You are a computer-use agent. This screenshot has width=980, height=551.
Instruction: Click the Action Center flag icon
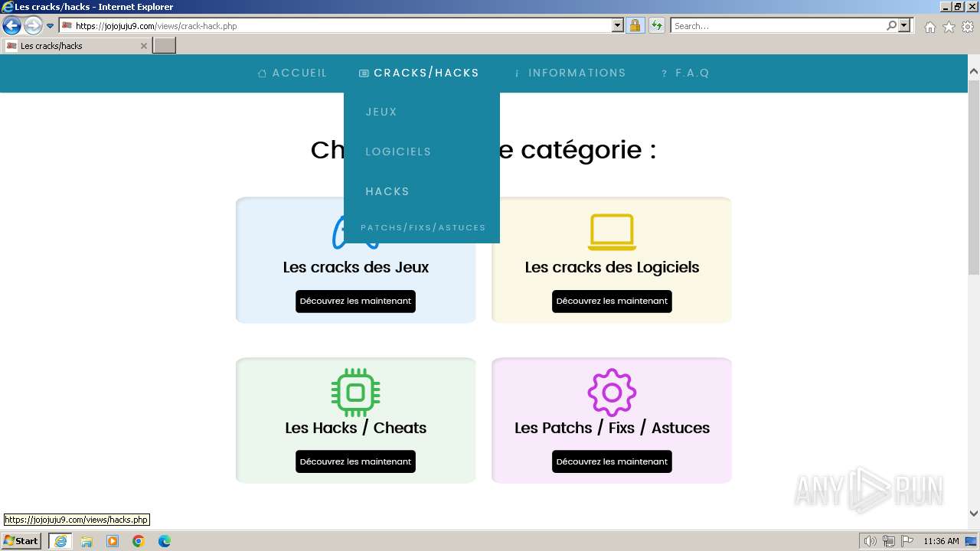click(x=906, y=541)
